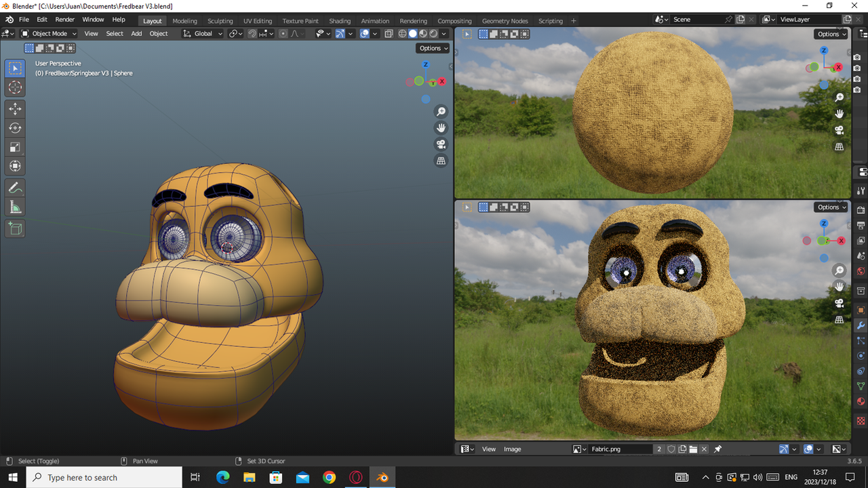Open viewport shading options dropdown arrow

(x=444, y=33)
